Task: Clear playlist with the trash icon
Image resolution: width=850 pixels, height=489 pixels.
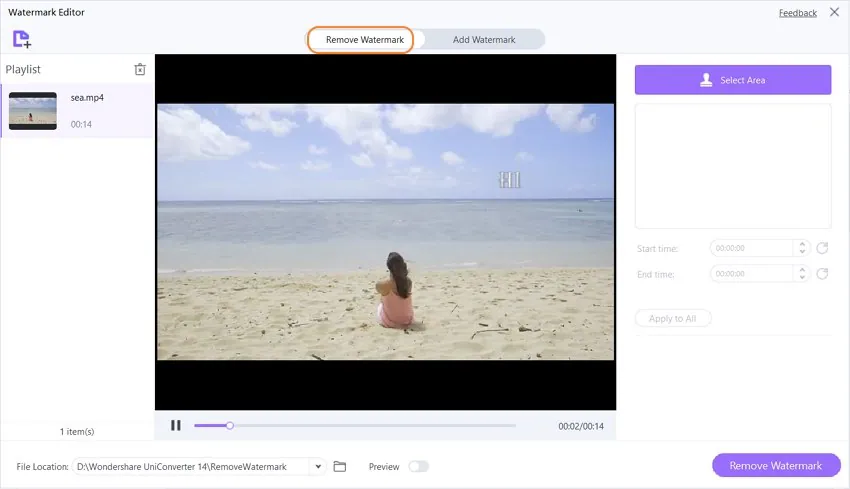Action: pyautogui.click(x=140, y=69)
